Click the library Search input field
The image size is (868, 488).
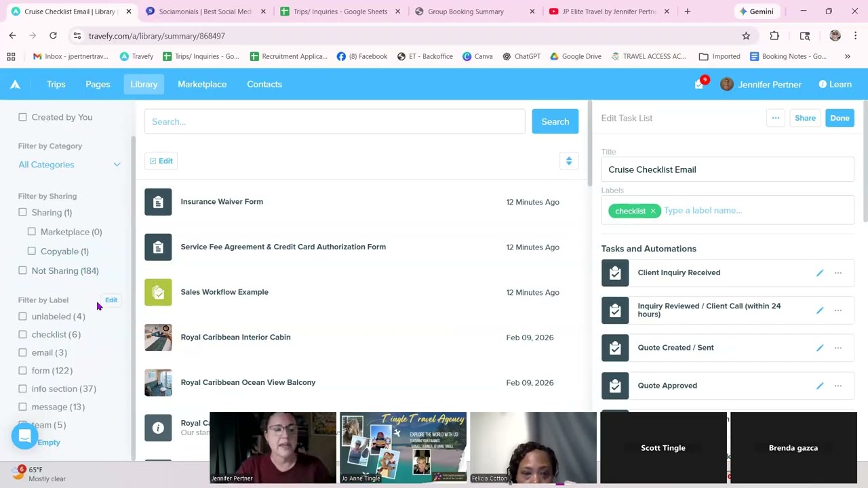335,121
